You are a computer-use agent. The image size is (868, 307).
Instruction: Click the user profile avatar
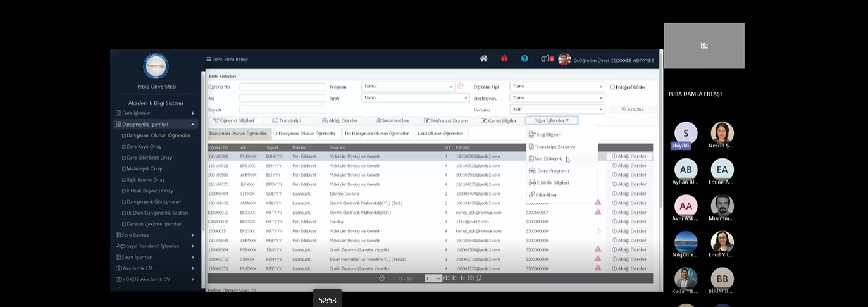564,60
